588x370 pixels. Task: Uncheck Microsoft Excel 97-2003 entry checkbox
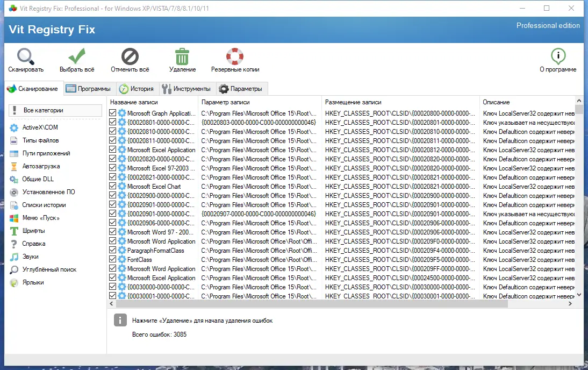[112, 168]
